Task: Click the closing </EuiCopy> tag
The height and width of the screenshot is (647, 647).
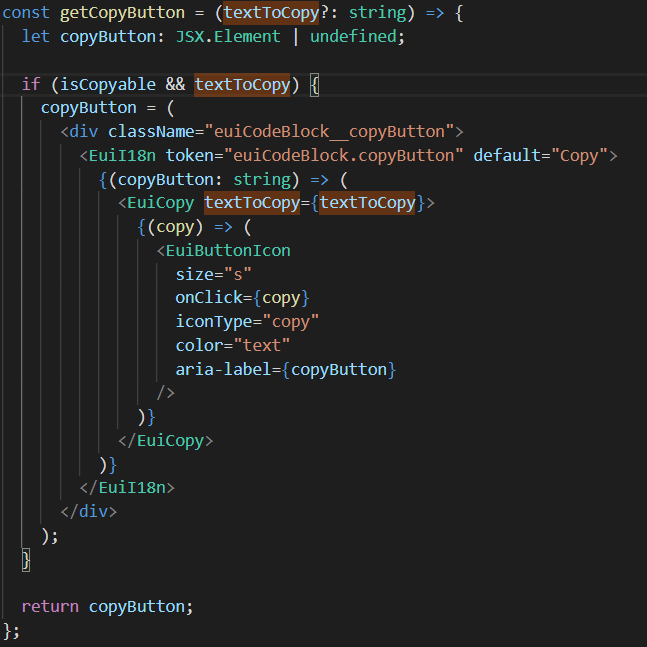Action: pyautogui.click(x=165, y=441)
